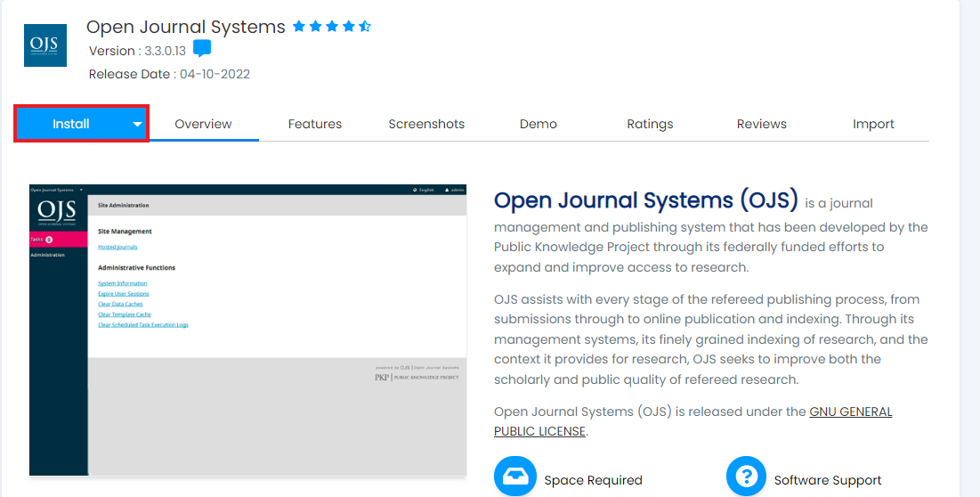View the Ratings tab
The width and height of the screenshot is (980, 497).
coord(650,124)
